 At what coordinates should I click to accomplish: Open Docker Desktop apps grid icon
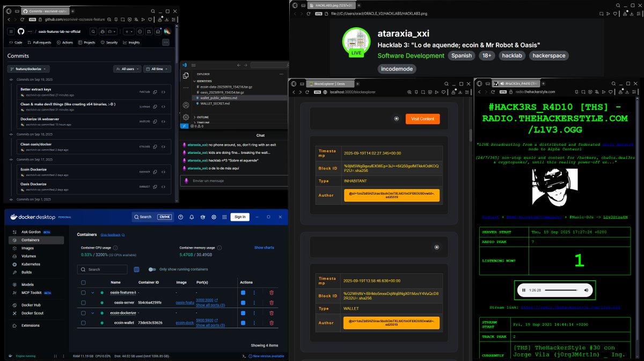tap(224, 217)
